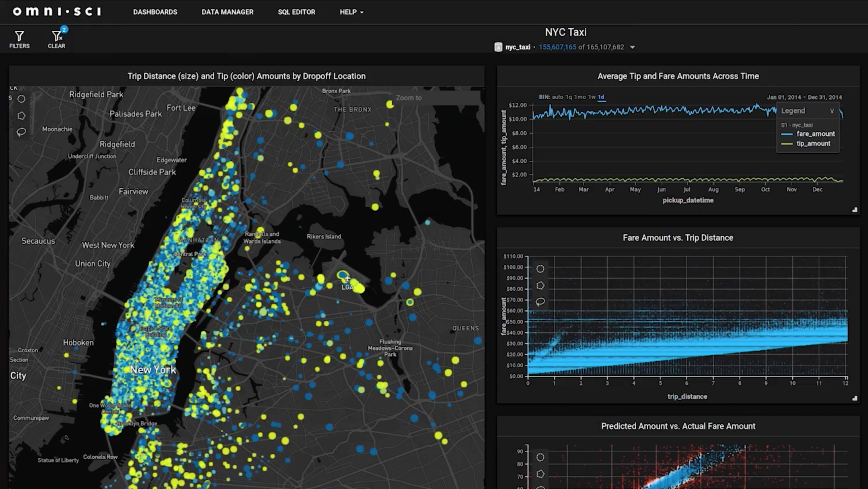Select the circle filter tool on the map
868x489 pixels.
click(21, 99)
